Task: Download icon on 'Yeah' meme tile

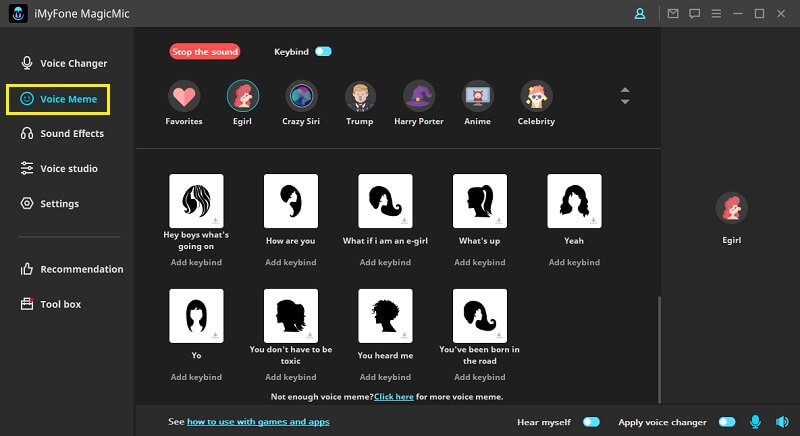Action: 593,221
